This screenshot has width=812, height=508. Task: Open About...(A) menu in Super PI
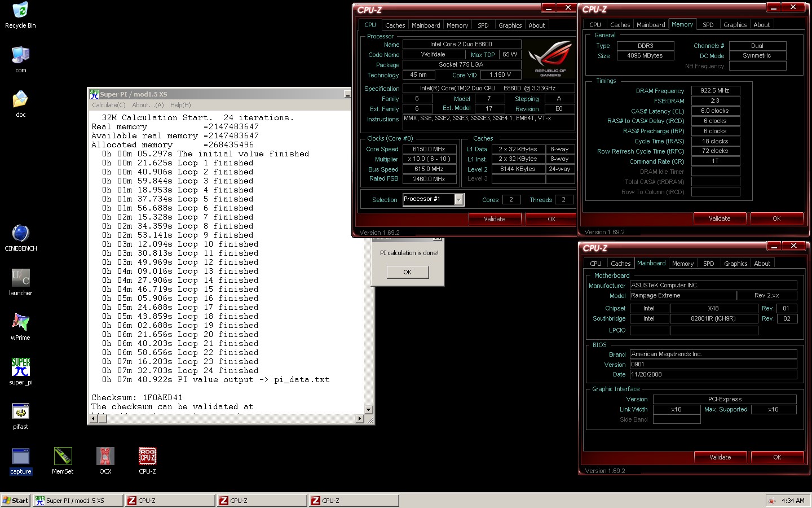tap(148, 105)
